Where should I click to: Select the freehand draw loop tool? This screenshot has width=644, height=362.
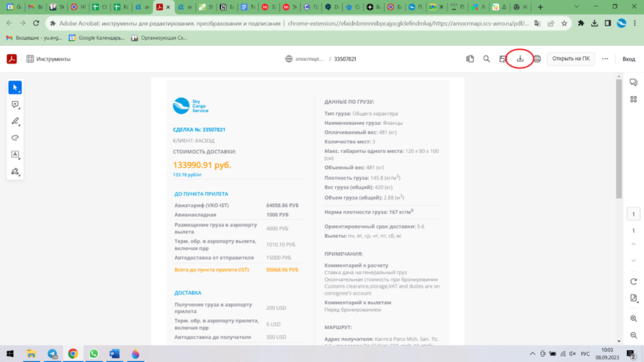(x=15, y=138)
